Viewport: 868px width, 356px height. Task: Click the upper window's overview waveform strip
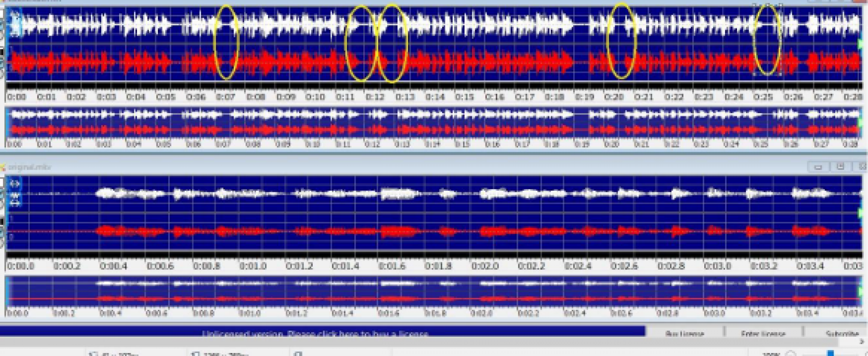pyautogui.click(x=434, y=123)
